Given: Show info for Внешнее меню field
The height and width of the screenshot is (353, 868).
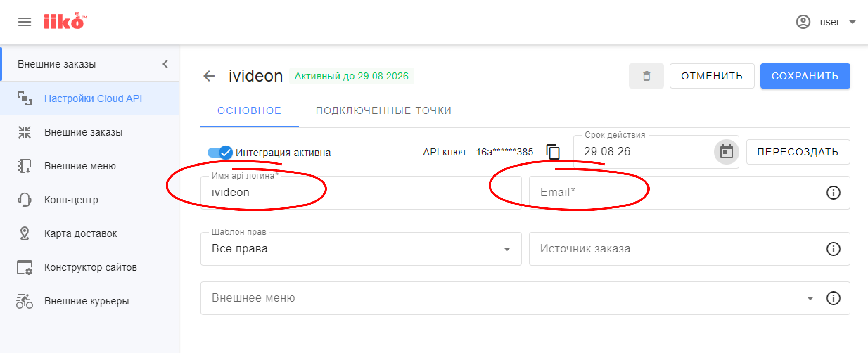Looking at the screenshot, I should 833,298.
